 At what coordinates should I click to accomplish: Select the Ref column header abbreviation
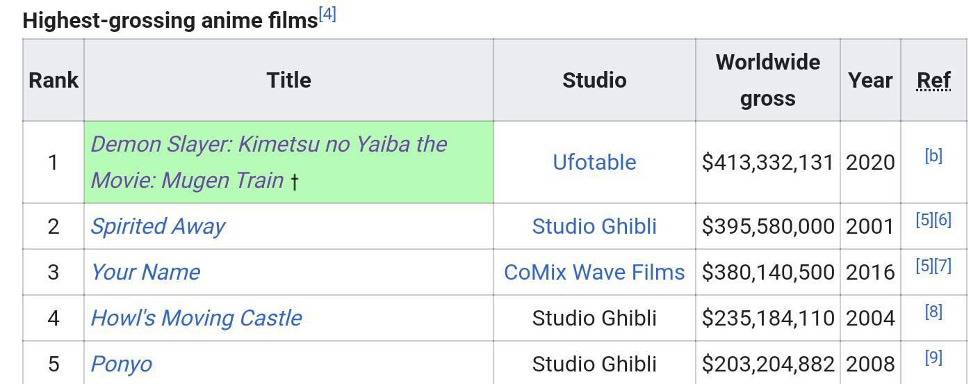coord(933,80)
